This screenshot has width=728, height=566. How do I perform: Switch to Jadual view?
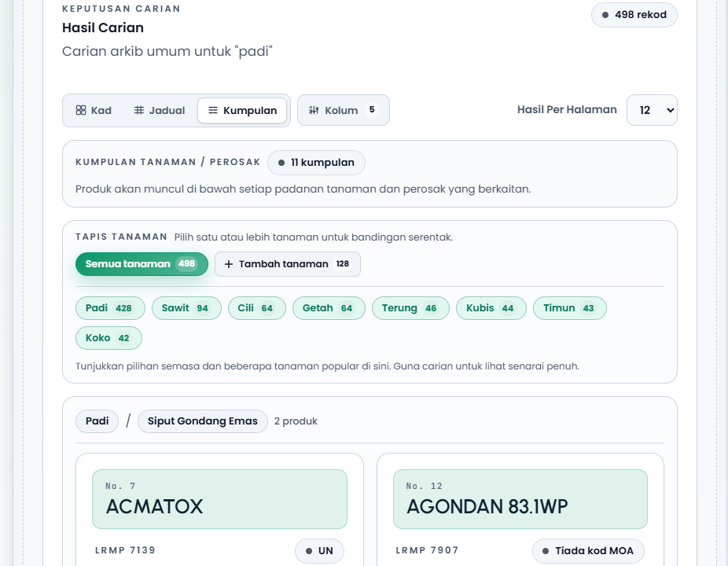point(160,110)
